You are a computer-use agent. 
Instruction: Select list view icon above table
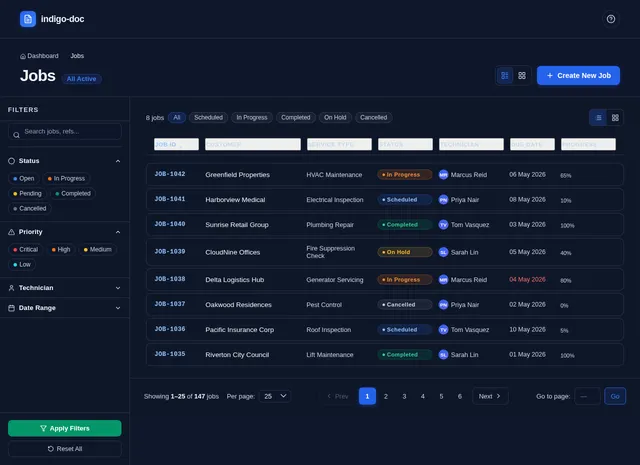pos(598,118)
